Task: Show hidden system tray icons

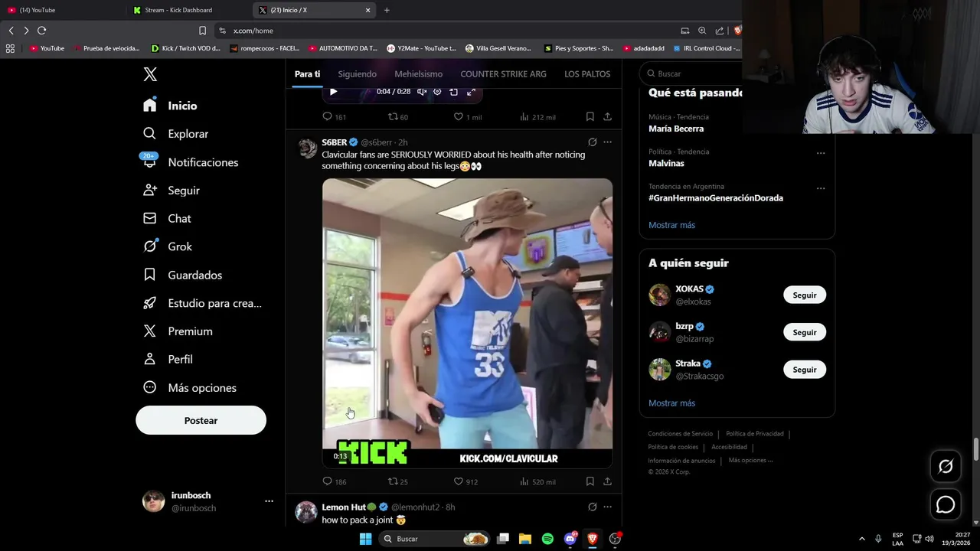Action: (861, 539)
